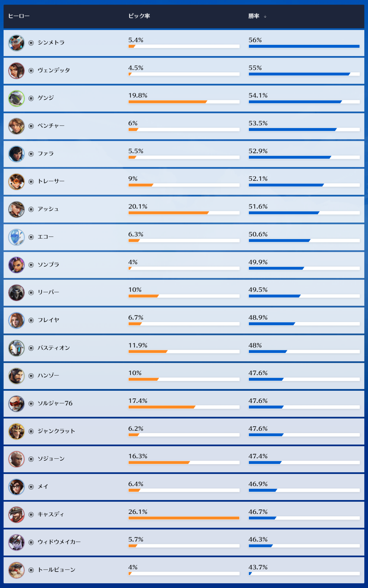The width and height of the screenshot is (368, 588).
Task: Click Tracer's hero portrait icon
Action: pyautogui.click(x=16, y=182)
